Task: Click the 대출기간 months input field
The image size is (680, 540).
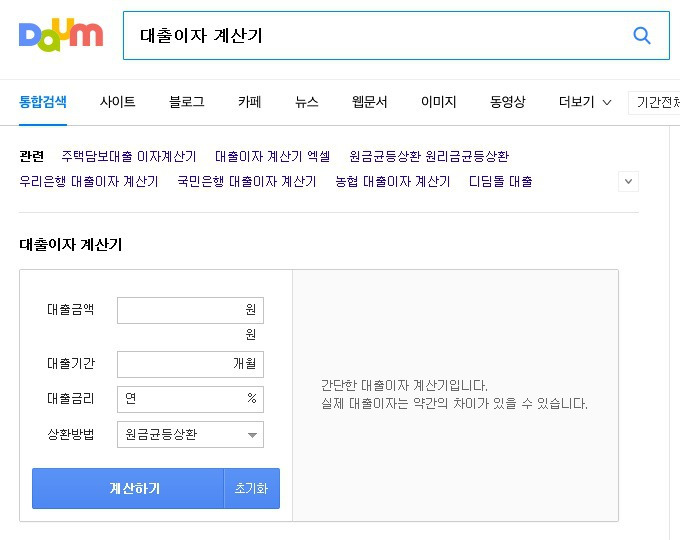Action: (190, 364)
